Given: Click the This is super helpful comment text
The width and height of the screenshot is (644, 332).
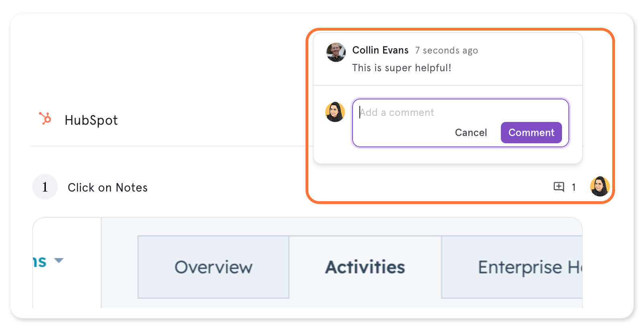Looking at the screenshot, I should point(402,68).
